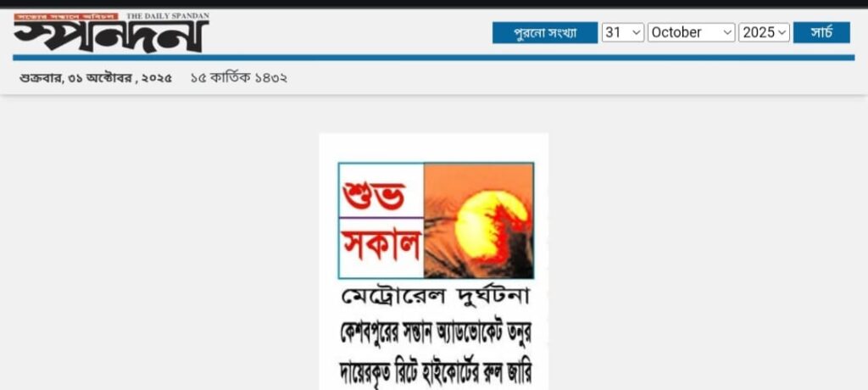Open the day dropdown showing 31
This screenshot has height=390, width=868.
(x=623, y=33)
